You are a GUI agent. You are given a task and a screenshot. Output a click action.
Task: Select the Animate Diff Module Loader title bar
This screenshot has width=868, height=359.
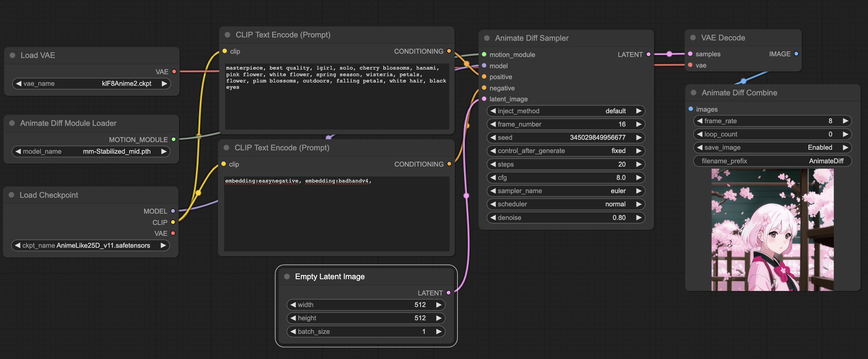point(68,123)
